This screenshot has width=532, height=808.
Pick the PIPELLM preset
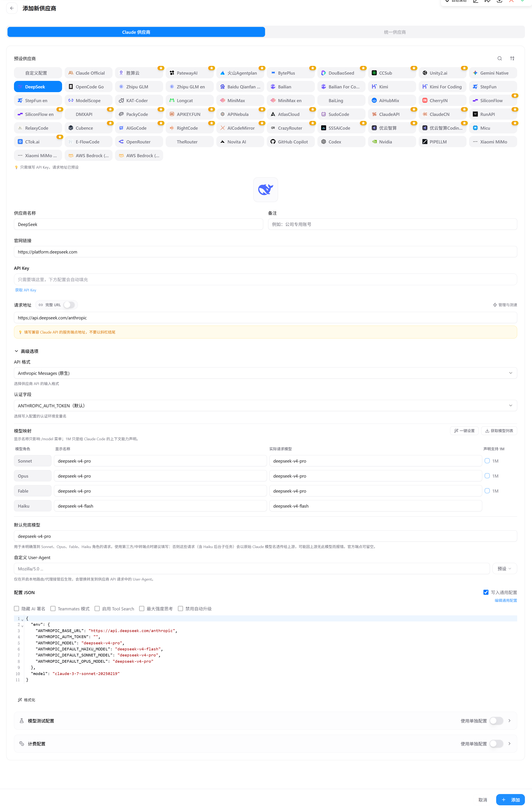tap(442, 142)
